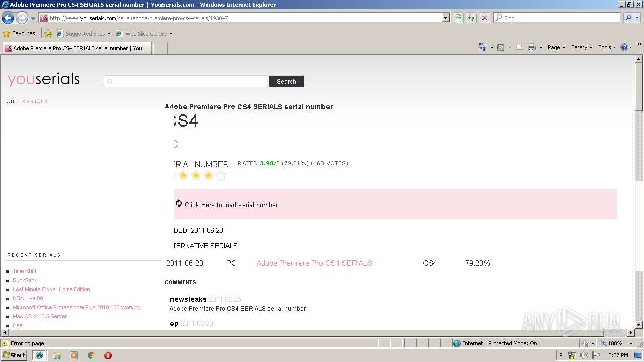Open Last Minute Bidder Home Edition link
The image size is (644, 362).
[51, 289]
